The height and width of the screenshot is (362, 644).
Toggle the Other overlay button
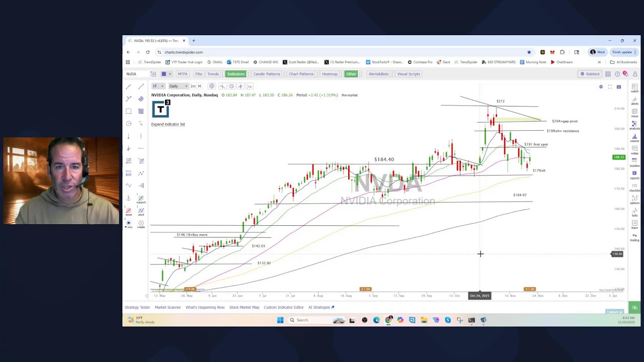pyautogui.click(x=351, y=74)
